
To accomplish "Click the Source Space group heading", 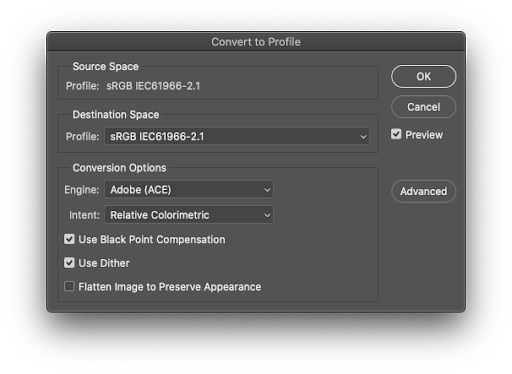I will pyautogui.click(x=105, y=66).
